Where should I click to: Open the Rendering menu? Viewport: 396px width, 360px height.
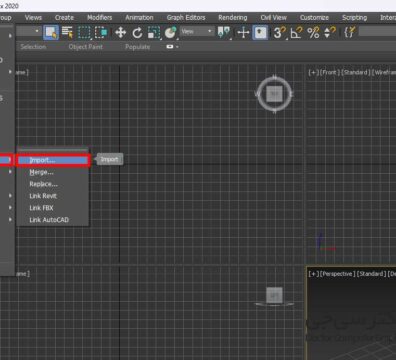(x=233, y=17)
